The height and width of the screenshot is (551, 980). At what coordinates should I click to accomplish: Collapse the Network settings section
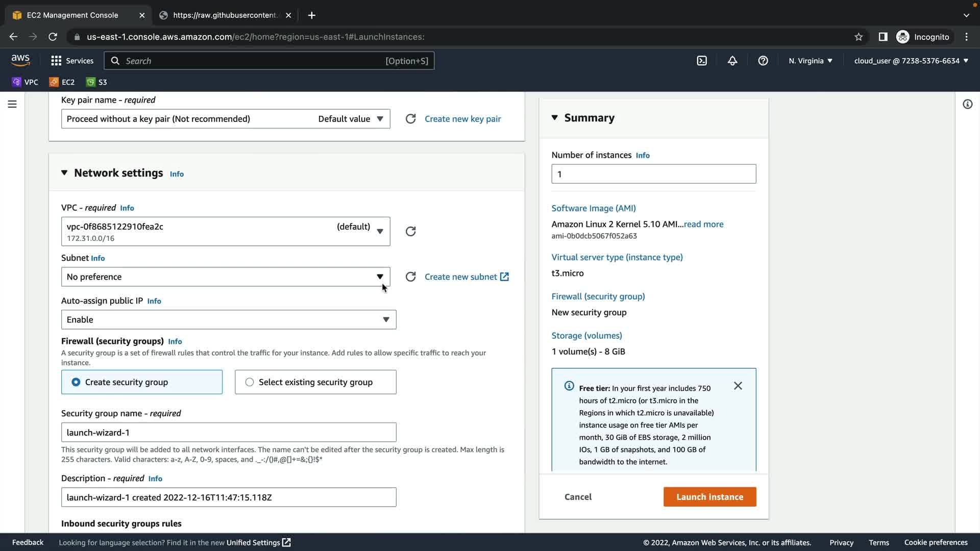[64, 173]
